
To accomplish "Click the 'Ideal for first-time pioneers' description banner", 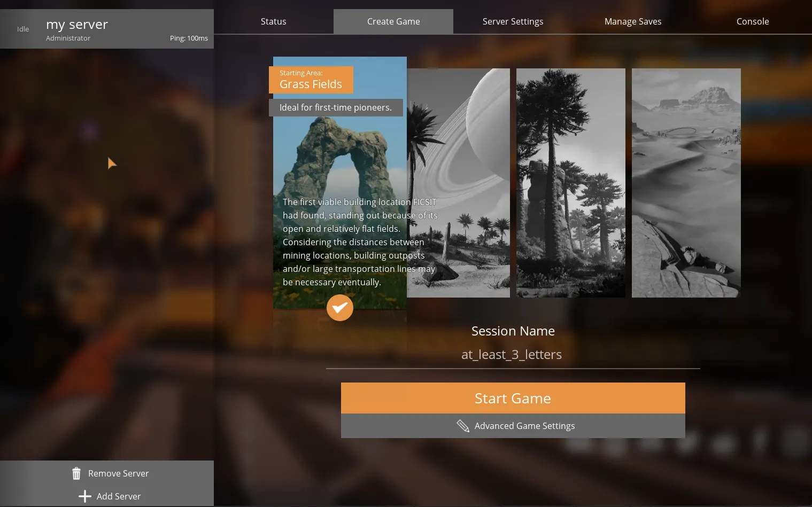I will tap(335, 107).
